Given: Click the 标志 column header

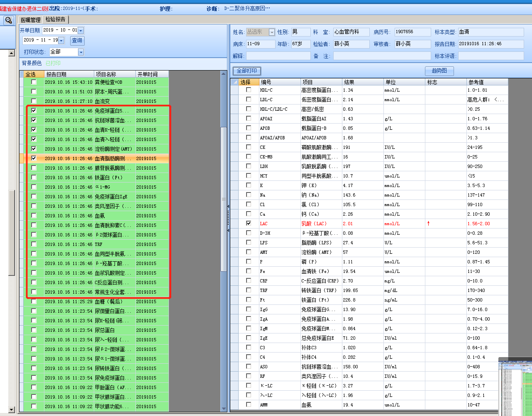Looking at the screenshot, I should point(446,82).
